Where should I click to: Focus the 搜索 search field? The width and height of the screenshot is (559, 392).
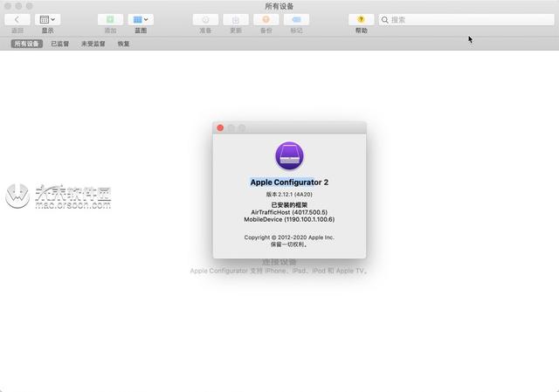click(466, 20)
